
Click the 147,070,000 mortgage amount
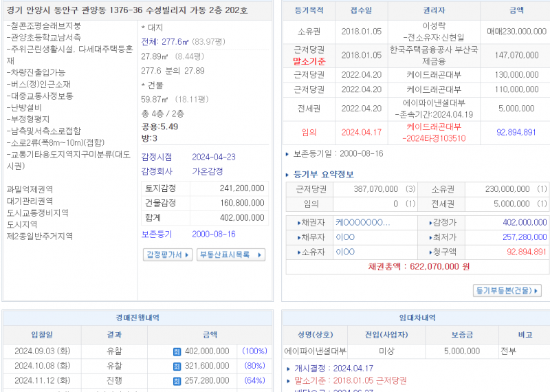(x=516, y=56)
